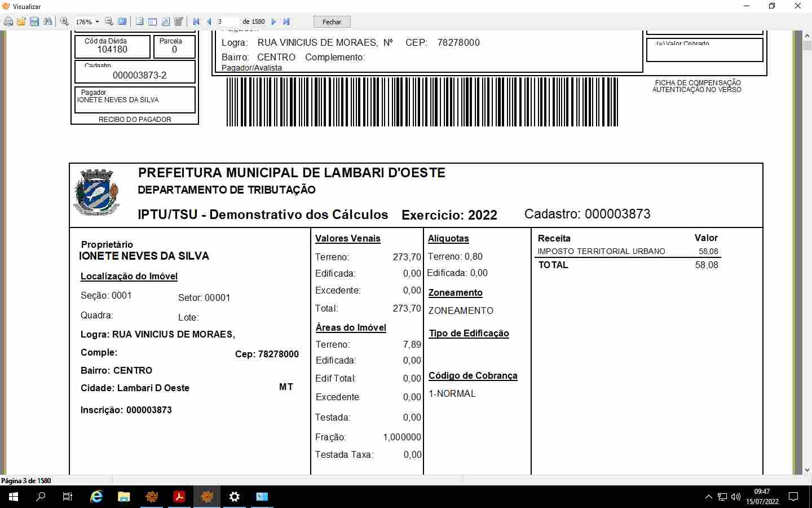The image size is (812, 508).
Task: Advance to the next page
Action: 273,21
